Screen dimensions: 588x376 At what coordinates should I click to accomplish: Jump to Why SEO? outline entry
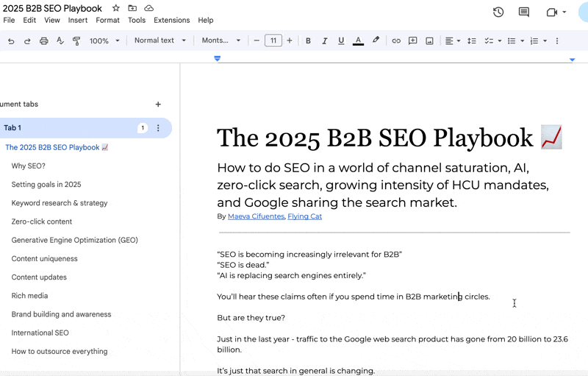tap(28, 166)
